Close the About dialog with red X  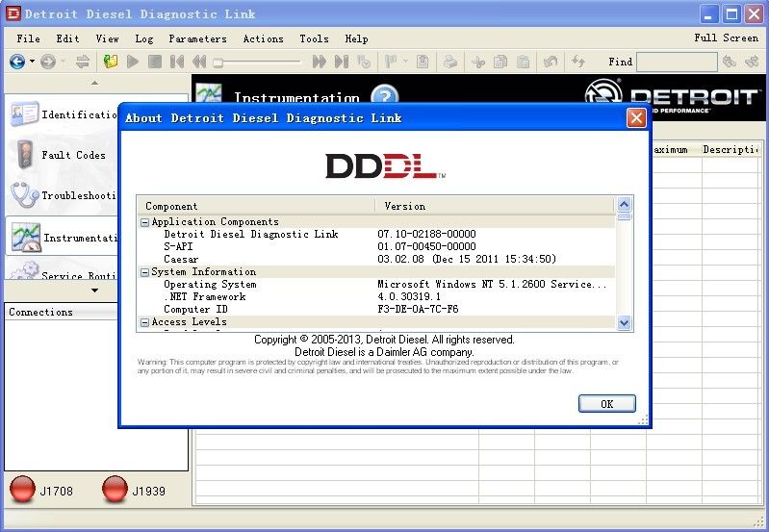pos(636,118)
